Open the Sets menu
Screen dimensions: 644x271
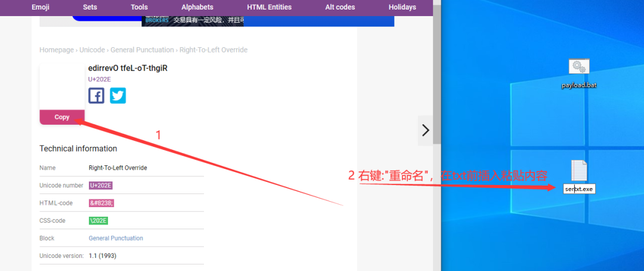point(90,7)
